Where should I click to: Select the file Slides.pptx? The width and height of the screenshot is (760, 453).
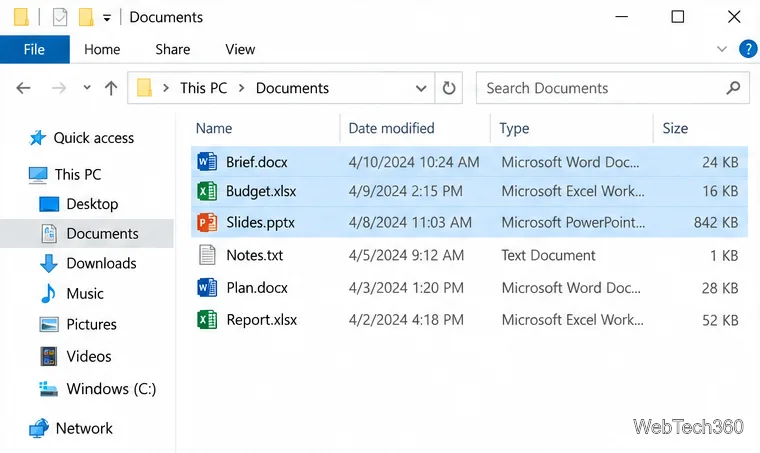(x=260, y=222)
